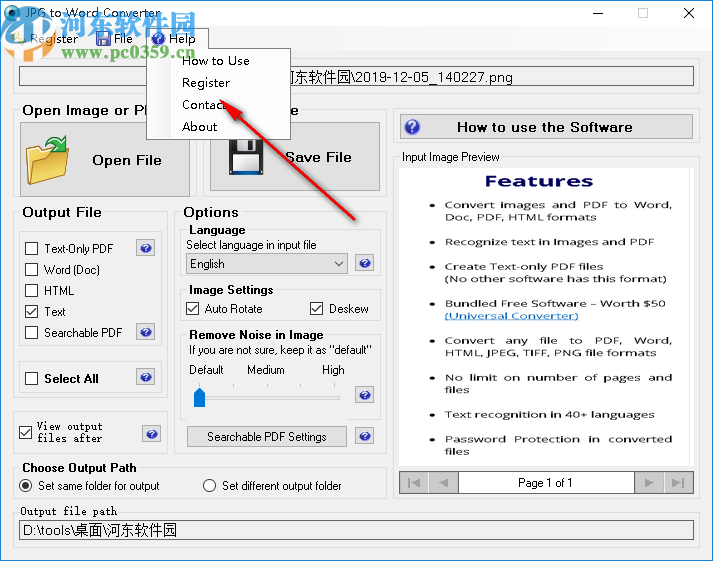Click the High noise level label

(333, 370)
